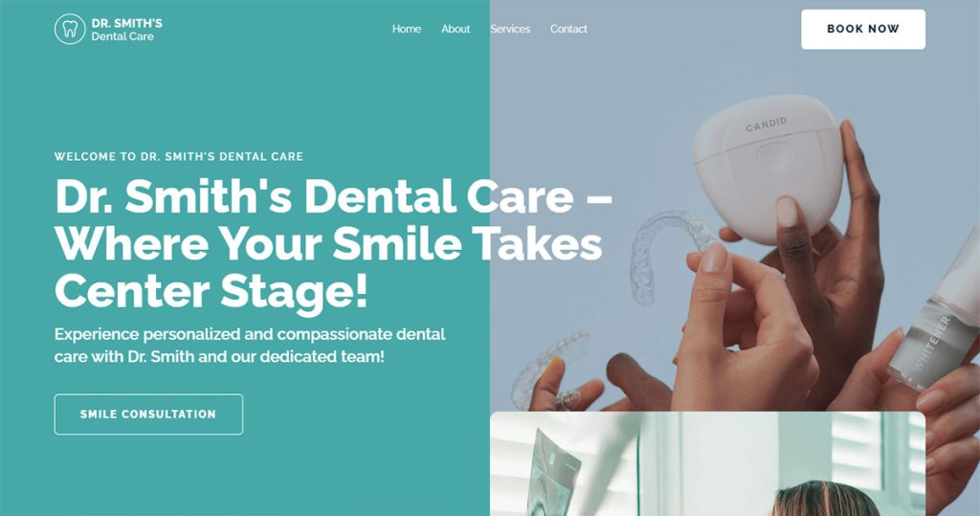Go to the Home nav link

[406, 29]
